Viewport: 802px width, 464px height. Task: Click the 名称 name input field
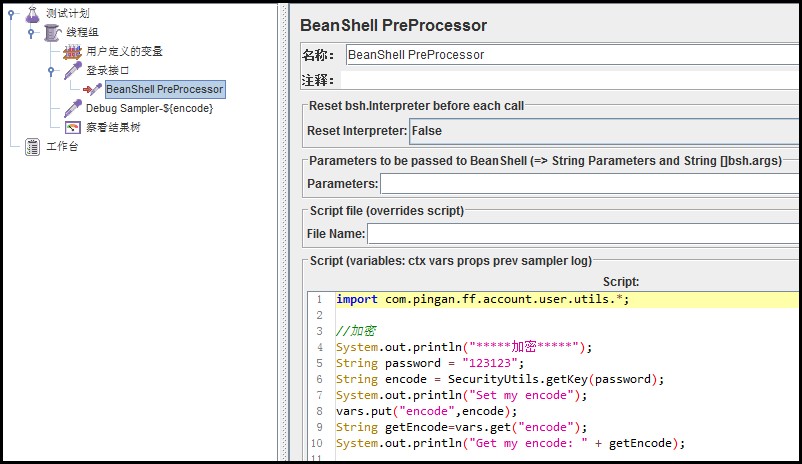(x=573, y=55)
